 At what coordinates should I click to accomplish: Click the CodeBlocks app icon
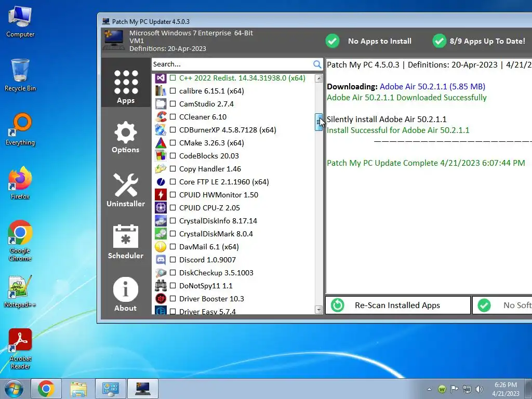(x=161, y=156)
